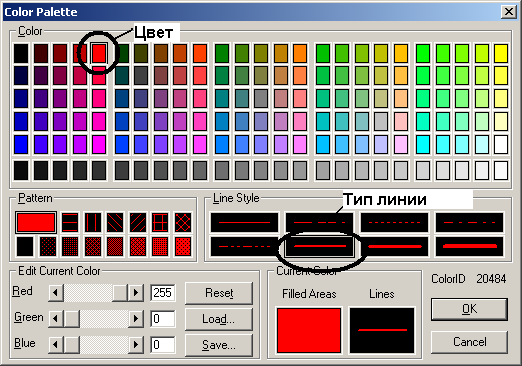Image resolution: width=522 pixels, height=366 pixels.
Task: Select the darkest swatch in grayscale row
Action: point(21,170)
